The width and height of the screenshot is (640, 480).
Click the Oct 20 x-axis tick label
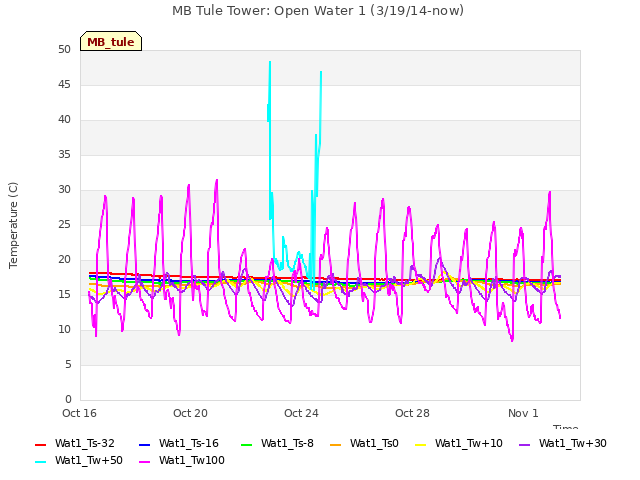point(190,413)
